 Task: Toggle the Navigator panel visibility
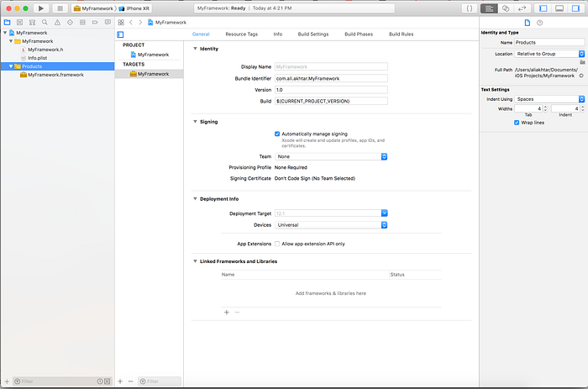point(543,8)
